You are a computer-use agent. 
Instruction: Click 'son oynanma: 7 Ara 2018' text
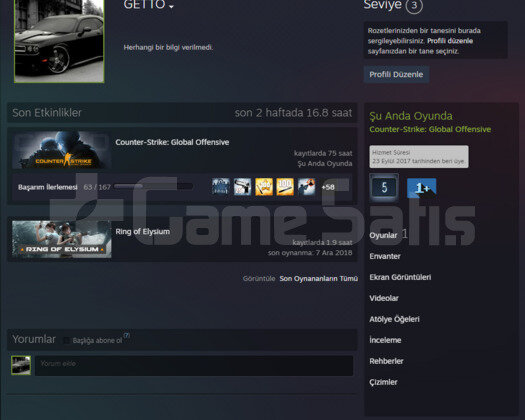[310, 253]
